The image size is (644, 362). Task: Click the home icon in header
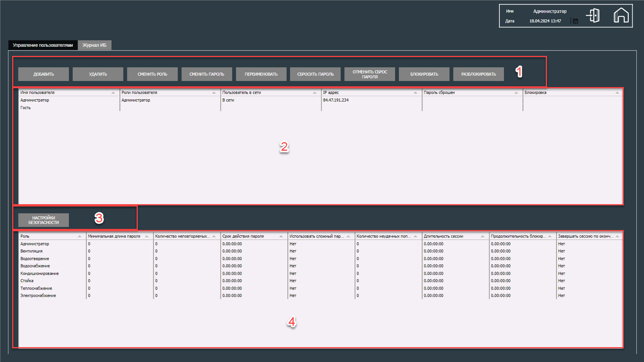[x=621, y=16]
